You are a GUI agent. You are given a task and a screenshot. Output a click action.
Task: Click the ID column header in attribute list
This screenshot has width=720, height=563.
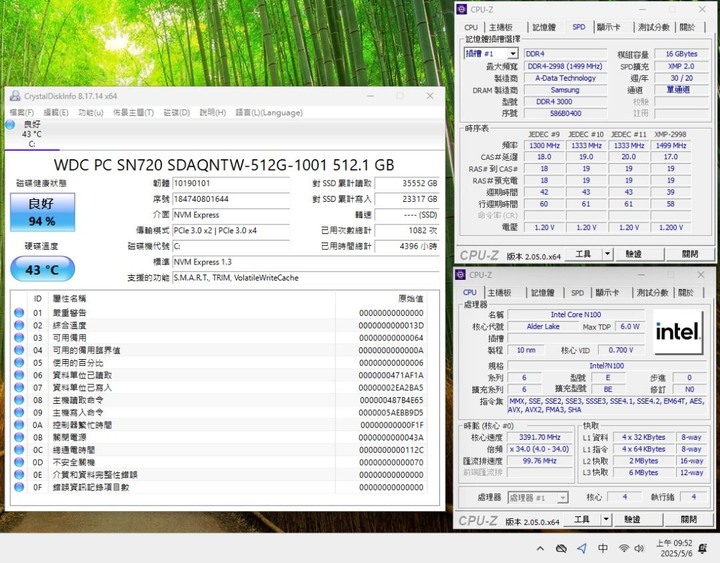[38, 298]
